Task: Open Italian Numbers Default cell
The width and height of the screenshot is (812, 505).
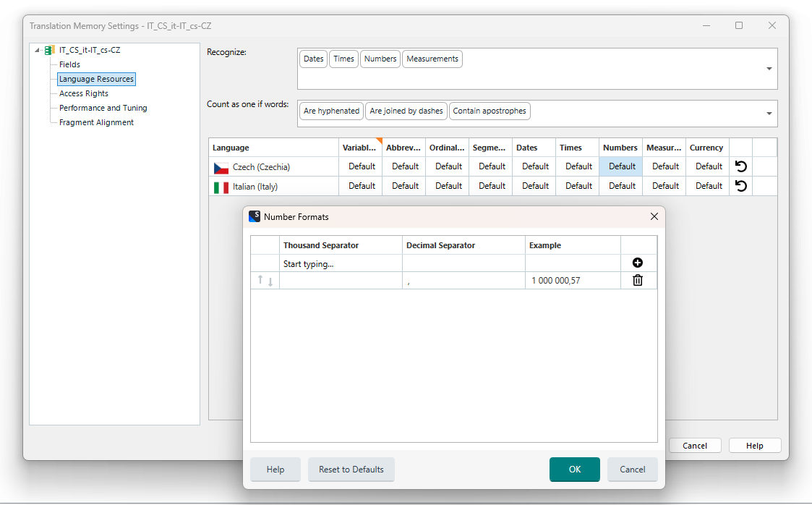Action: coord(621,186)
